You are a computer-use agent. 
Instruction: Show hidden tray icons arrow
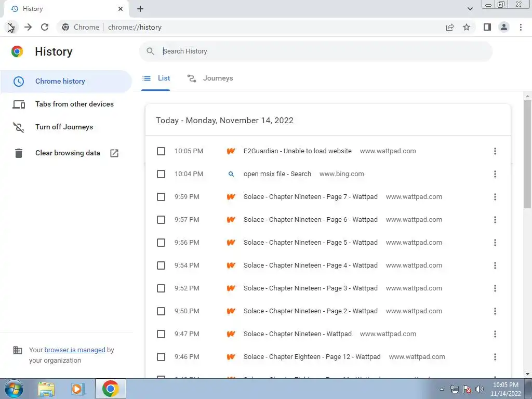pos(442,389)
